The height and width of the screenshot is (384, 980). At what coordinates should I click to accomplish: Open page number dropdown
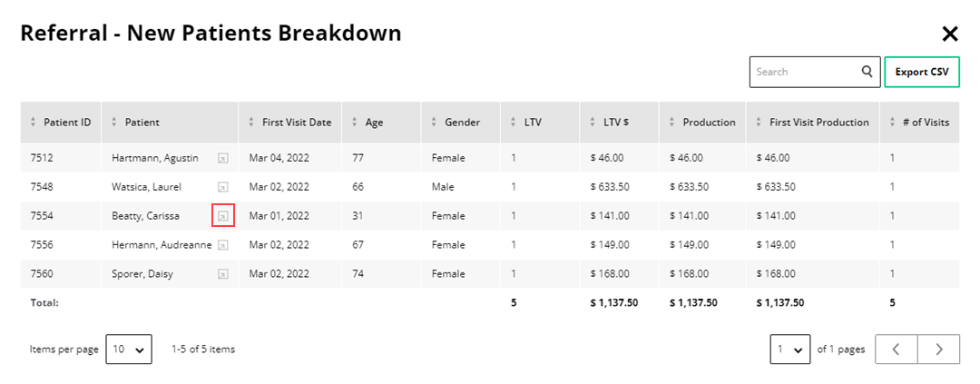point(790,350)
